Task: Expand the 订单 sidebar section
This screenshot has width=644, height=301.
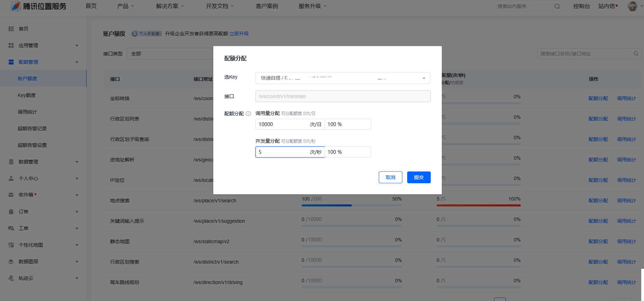Action: coord(77,212)
